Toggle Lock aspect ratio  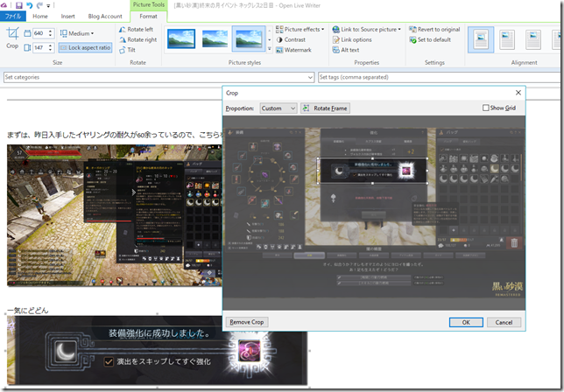85,47
